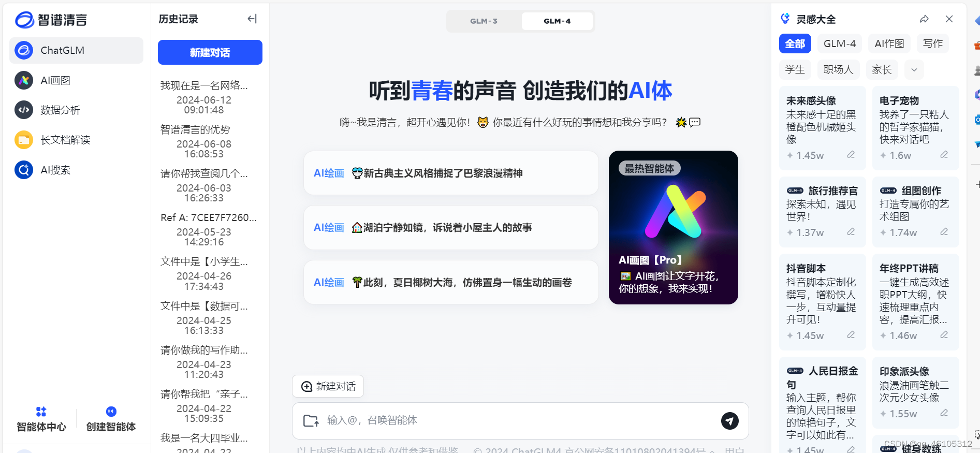Viewport: 980px width, 453px height.
Task: Click the blue 新建对话 button
Action: pos(210,52)
